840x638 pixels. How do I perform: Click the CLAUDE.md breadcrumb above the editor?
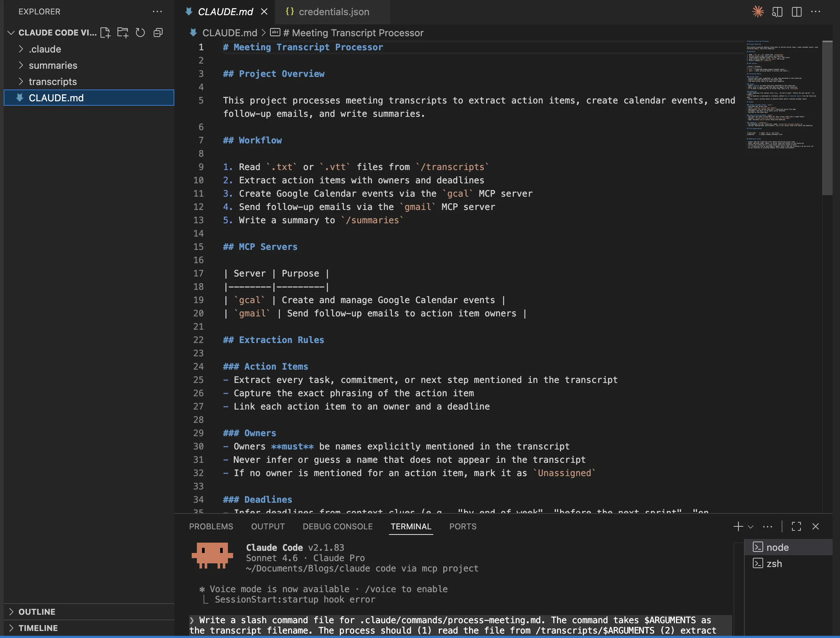(x=229, y=33)
